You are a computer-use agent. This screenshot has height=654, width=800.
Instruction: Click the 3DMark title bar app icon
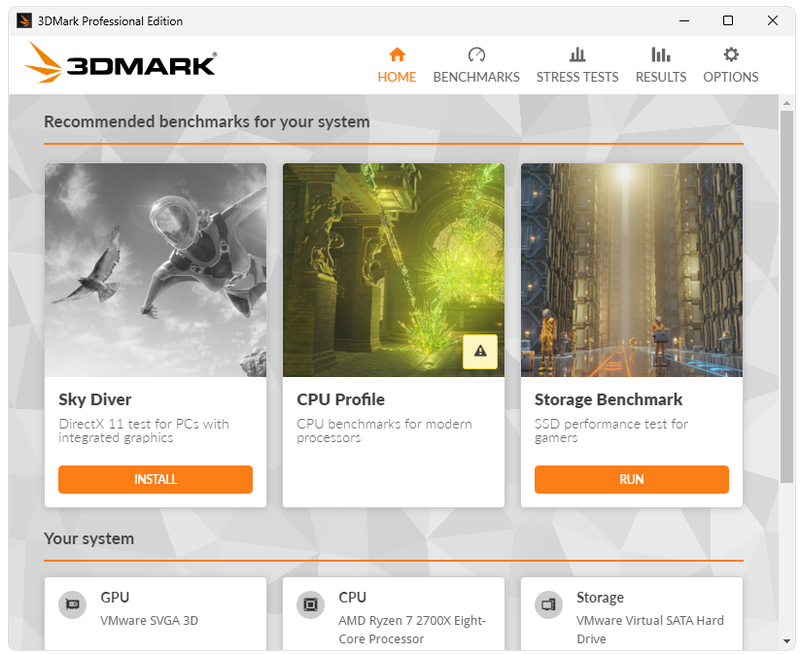click(24, 20)
